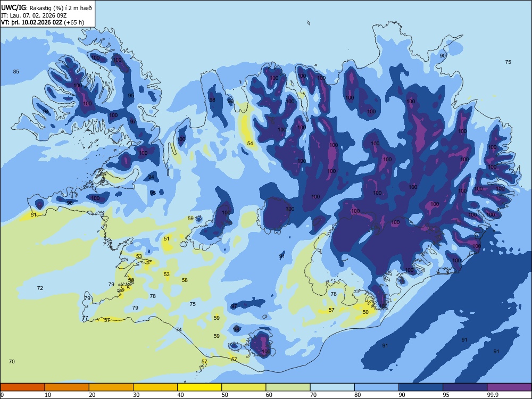Click the 90-95 dark blue legend swatch
Screen dimensions: 532x399
coord(421,387)
